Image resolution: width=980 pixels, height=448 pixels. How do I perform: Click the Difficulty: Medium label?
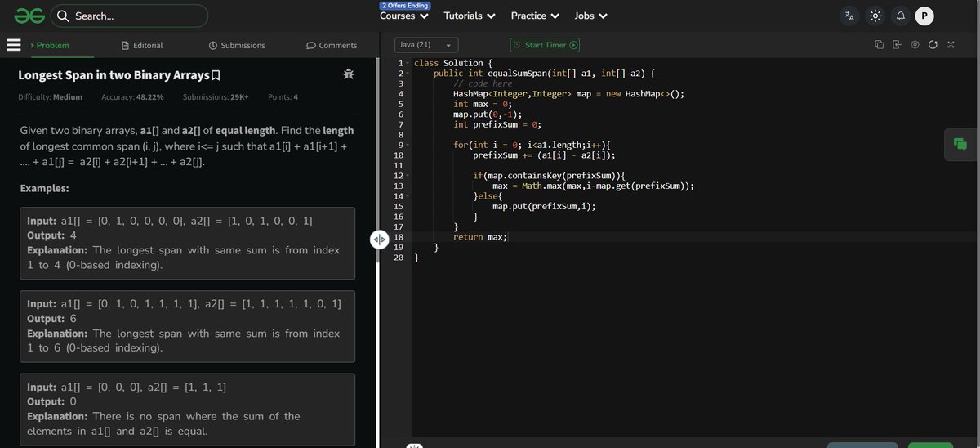click(x=50, y=97)
